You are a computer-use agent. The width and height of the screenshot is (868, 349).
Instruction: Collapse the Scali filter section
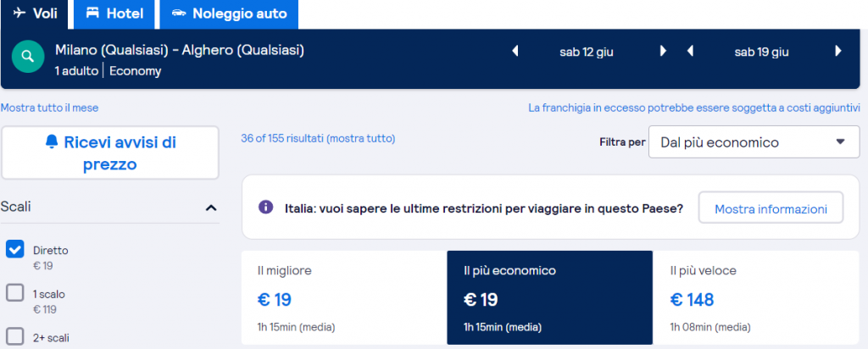pos(211,208)
